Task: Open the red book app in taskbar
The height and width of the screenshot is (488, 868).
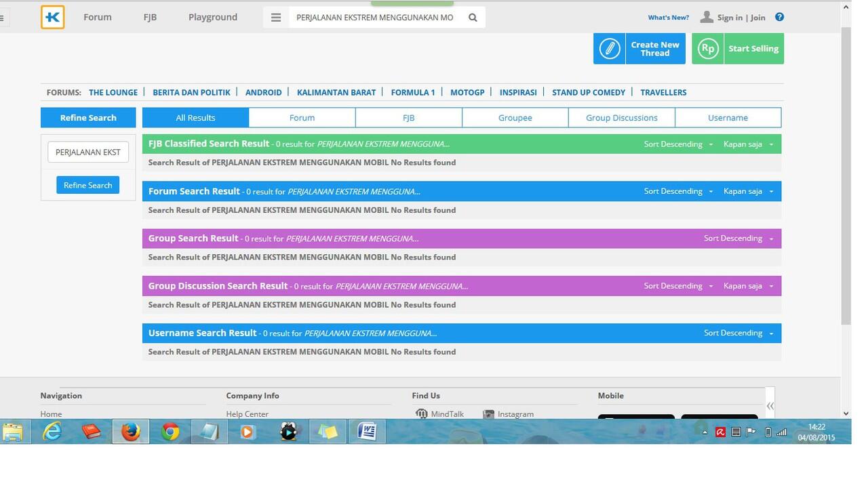Action: (x=92, y=431)
